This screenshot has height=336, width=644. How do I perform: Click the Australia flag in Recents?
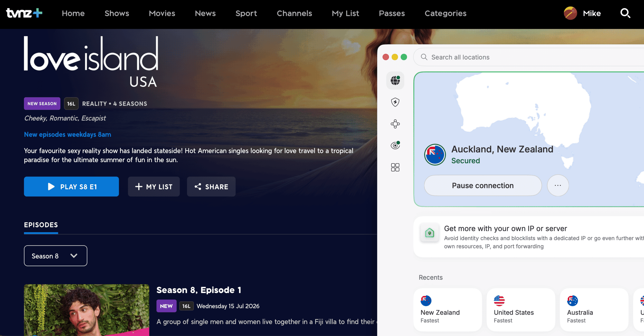[x=573, y=301]
